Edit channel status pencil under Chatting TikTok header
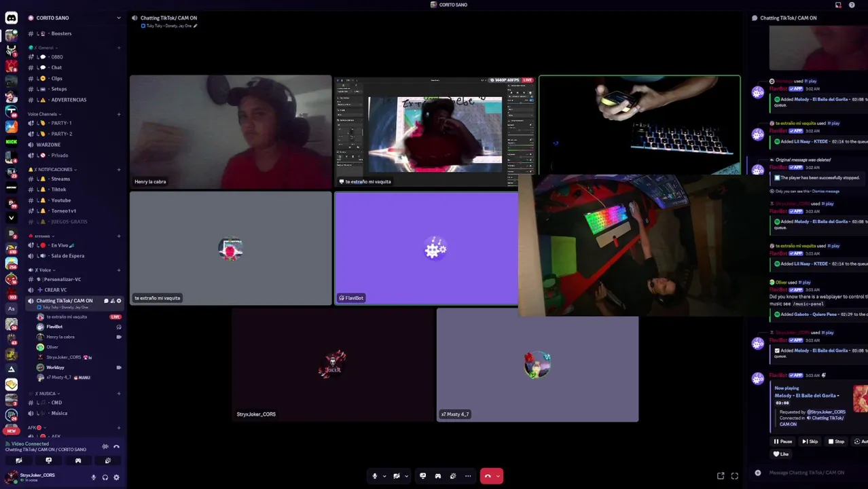Image resolution: width=868 pixels, height=489 pixels. 196,26
